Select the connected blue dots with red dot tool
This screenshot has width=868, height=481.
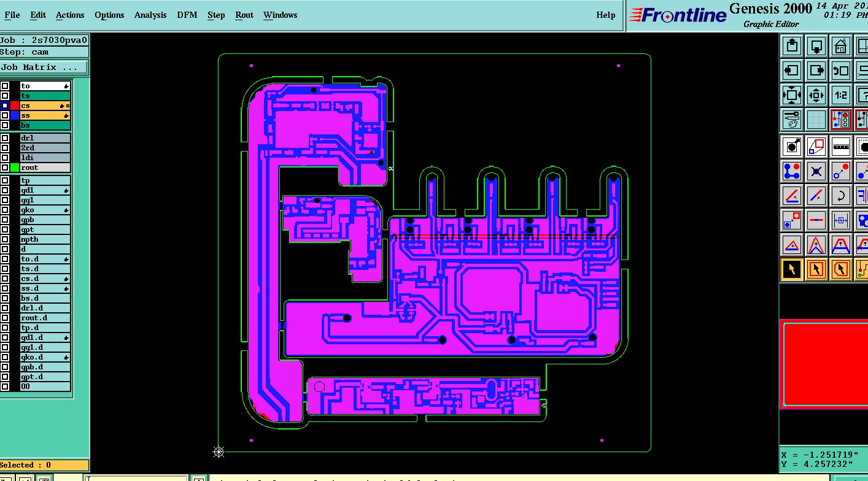pos(792,171)
